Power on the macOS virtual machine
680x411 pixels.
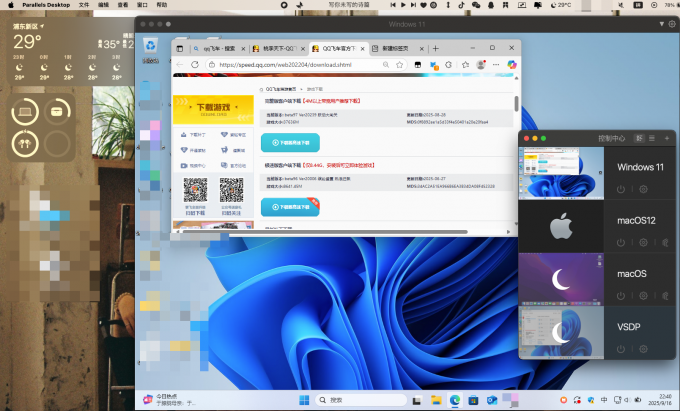pos(621,296)
